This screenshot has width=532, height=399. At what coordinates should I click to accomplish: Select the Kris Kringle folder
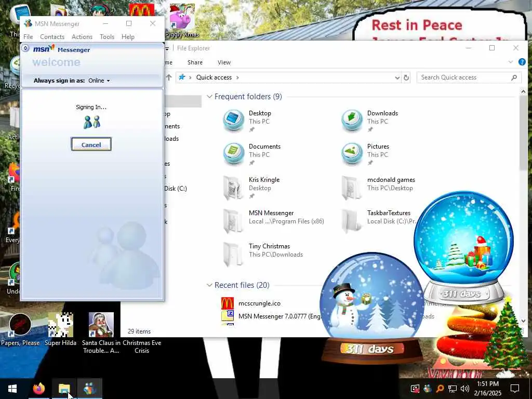coord(252,188)
